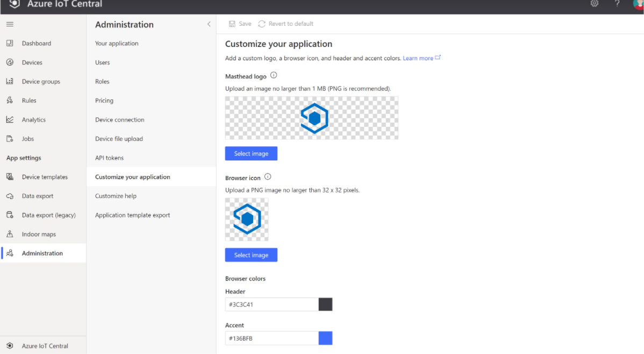Viewport: 644px width, 354px height.
Task: Toggle the hamburger menu to collapse sidebar
Action: click(x=9, y=24)
